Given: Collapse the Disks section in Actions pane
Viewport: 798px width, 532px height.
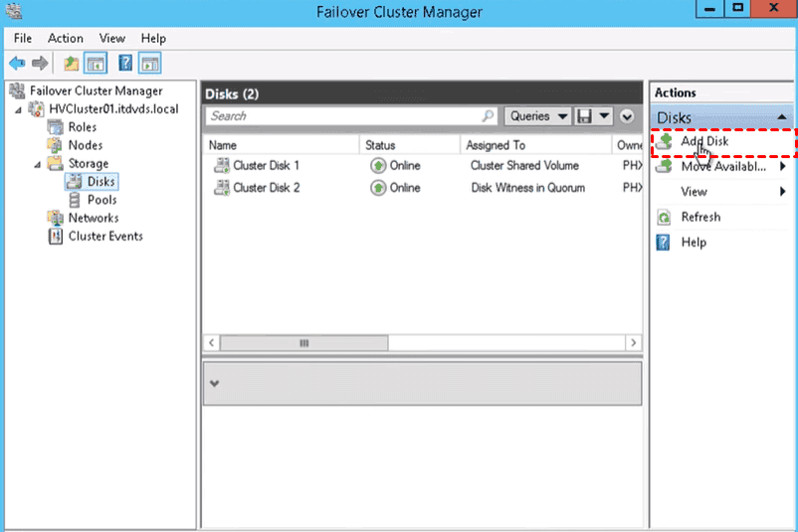Looking at the screenshot, I should pos(784,117).
